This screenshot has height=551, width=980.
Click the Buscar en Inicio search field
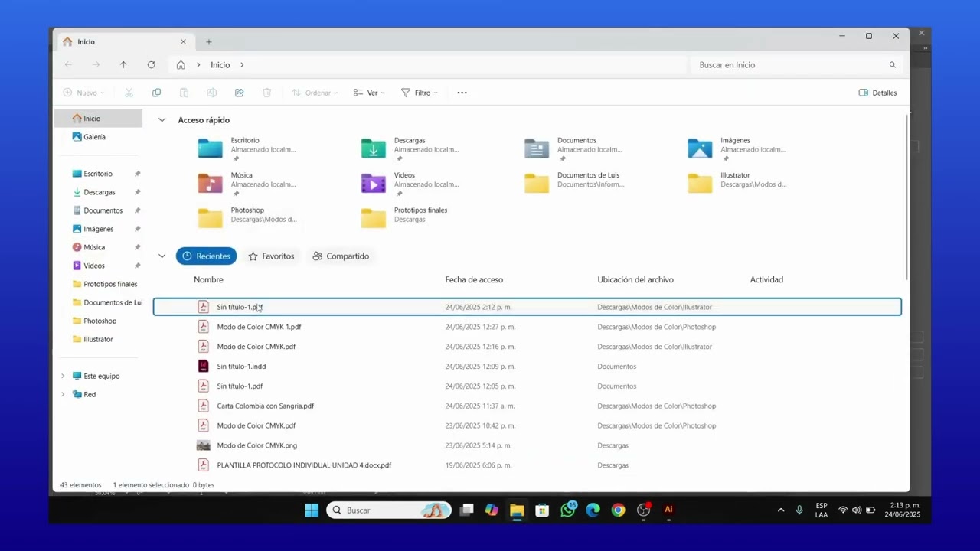pos(796,65)
